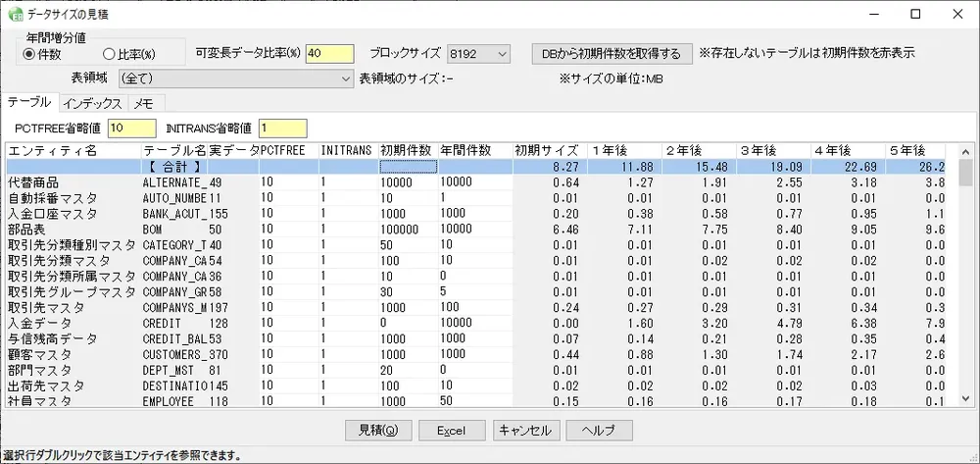Click the PCTFREE column header
Screen dimensions: 980x464
point(289,151)
